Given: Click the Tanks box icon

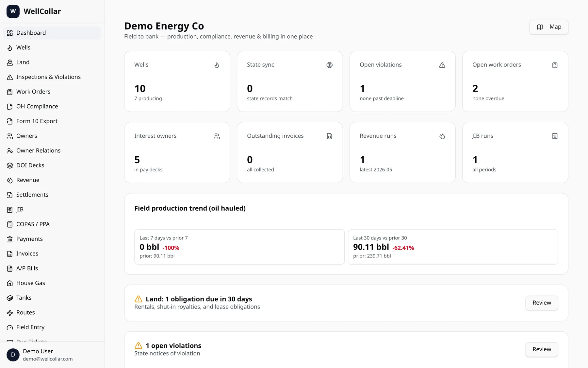Looking at the screenshot, I should [x=10, y=298].
